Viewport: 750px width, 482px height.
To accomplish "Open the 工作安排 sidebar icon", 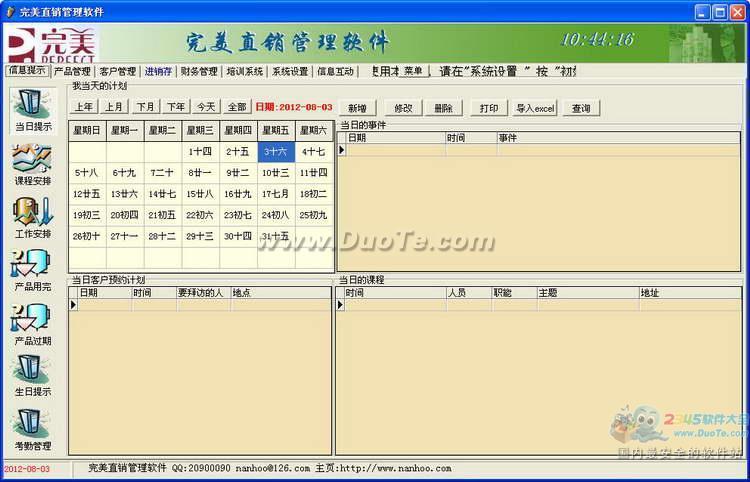I will pos(33,219).
